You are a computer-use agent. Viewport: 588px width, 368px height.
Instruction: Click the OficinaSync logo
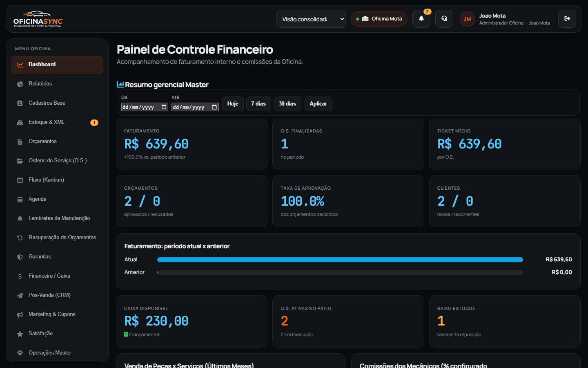coord(38,19)
